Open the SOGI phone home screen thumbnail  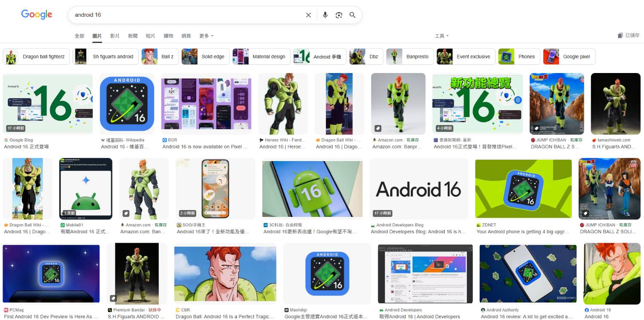215,189
